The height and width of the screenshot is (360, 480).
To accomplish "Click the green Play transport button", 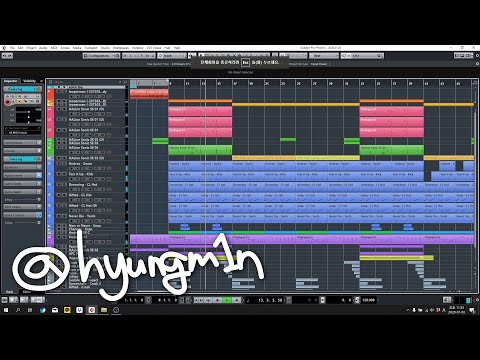I will click(227, 300).
